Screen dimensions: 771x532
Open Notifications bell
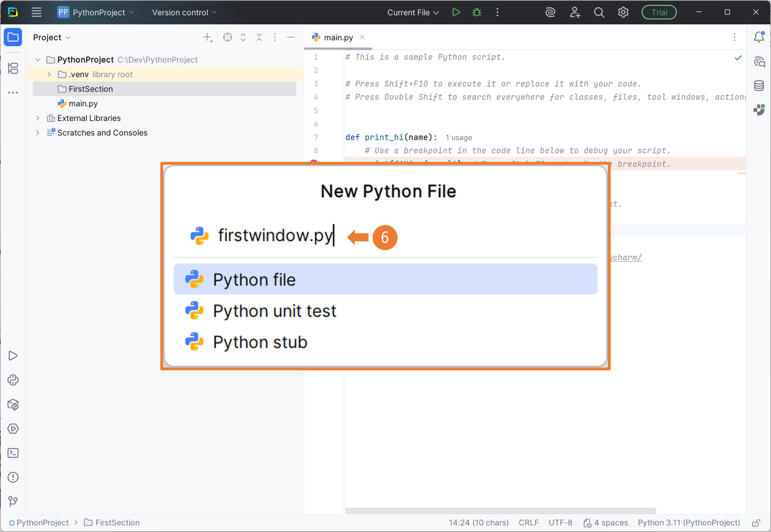pyautogui.click(x=759, y=37)
